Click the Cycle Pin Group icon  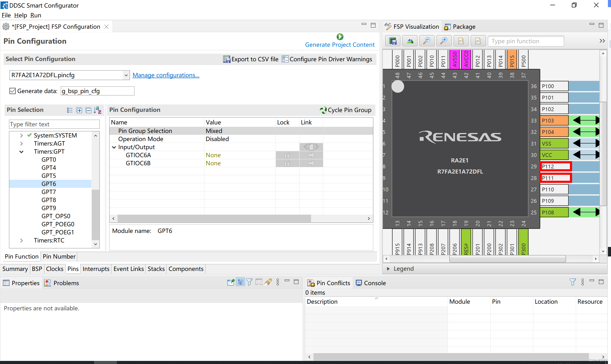coord(323,110)
